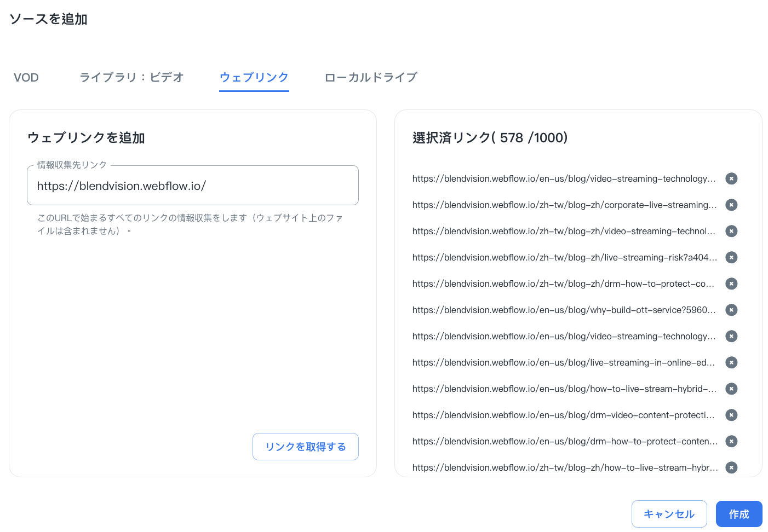This screenshot has height=532, width=768.
Task: Remove the zh-tw how-to-live-stream-hybrid link
Action: tap(731, 467)
